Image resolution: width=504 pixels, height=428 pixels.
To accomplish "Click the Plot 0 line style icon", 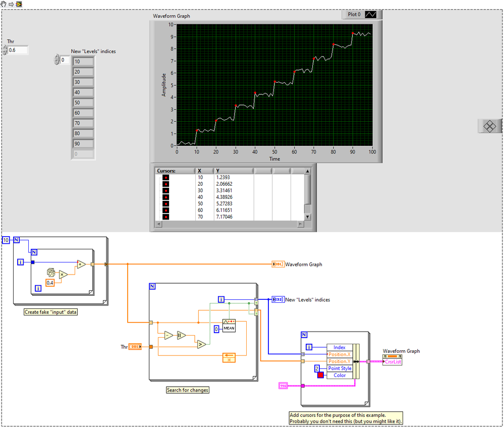I will tap(371, 15).
